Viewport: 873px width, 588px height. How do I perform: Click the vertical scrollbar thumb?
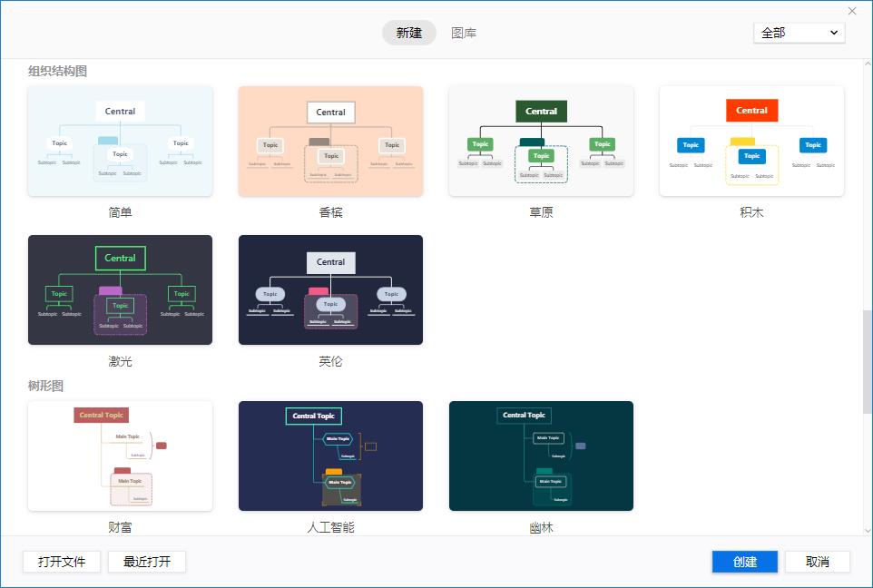[867, 361]
